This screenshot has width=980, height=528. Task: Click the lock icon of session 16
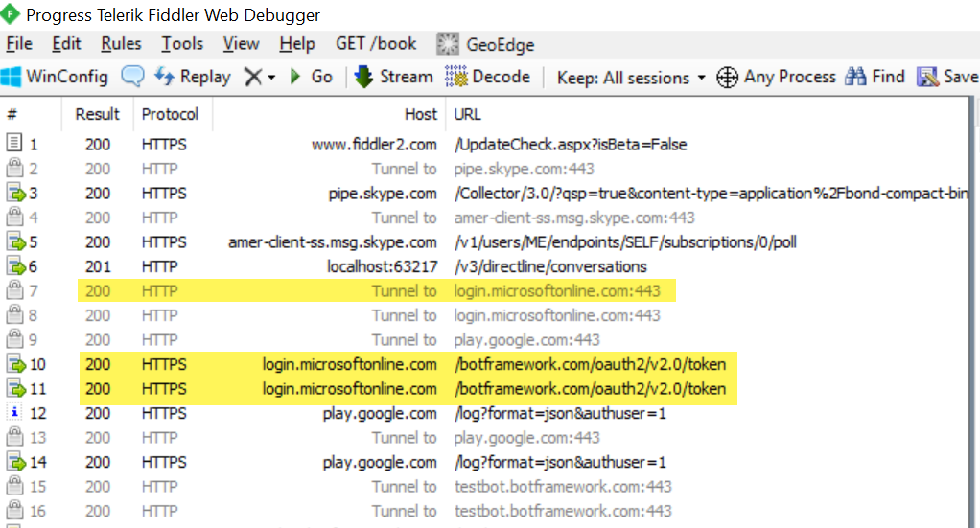coord(14,509)
